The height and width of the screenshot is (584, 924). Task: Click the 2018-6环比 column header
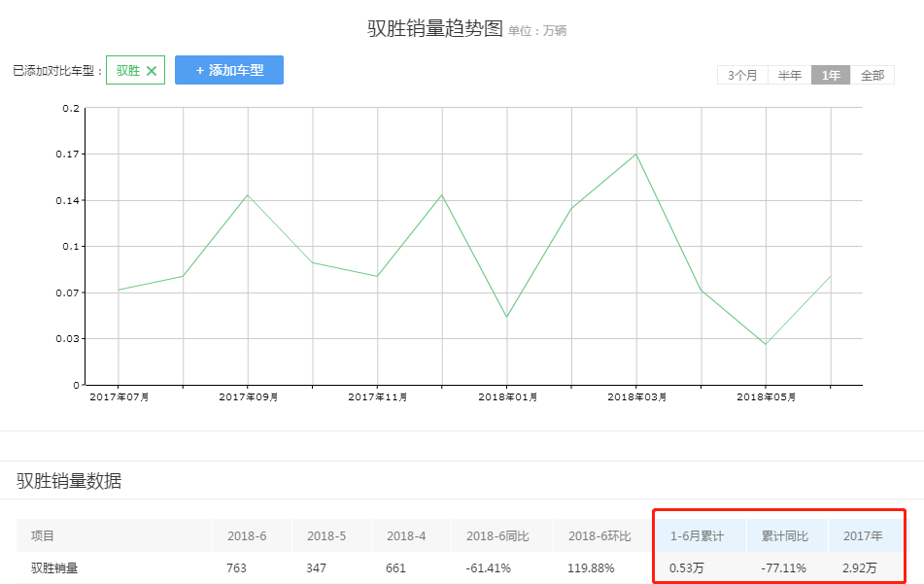[599, 536]
